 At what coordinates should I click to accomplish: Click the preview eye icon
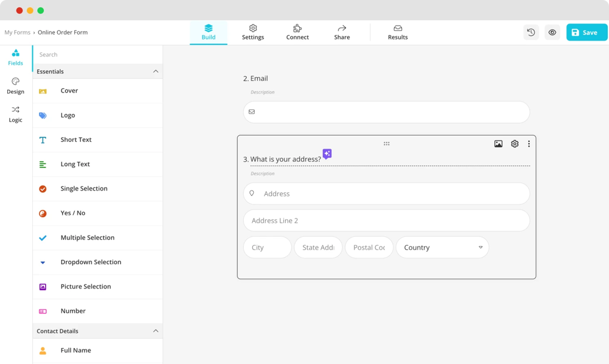tap(552, 32)
